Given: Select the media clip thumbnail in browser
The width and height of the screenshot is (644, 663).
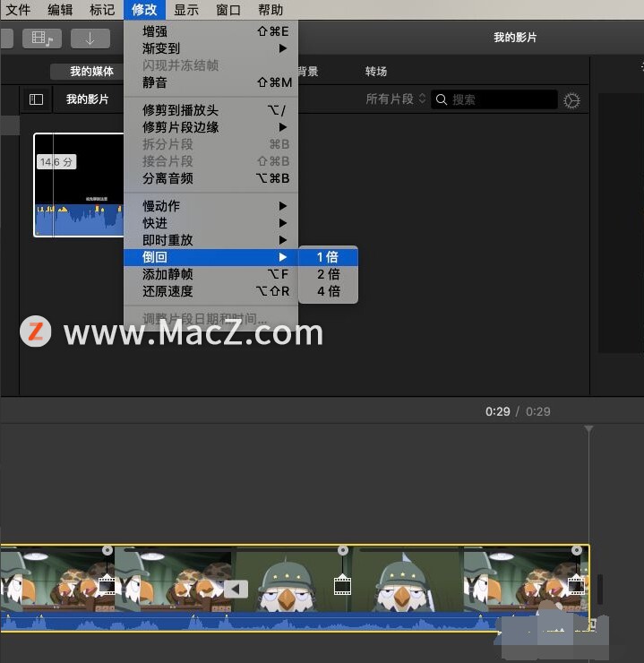Looking at the screenshot, I should point(79,185).
